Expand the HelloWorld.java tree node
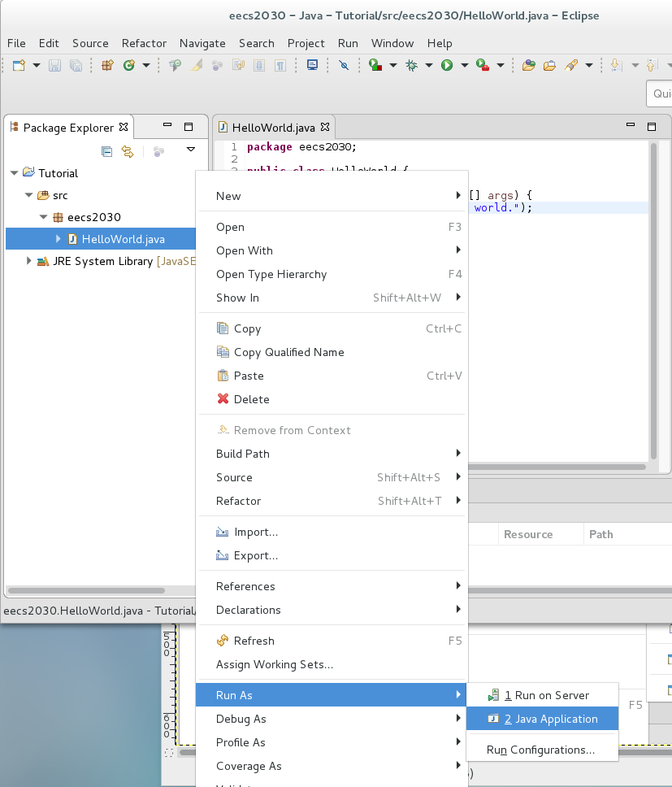The width and height of the screenshot is (672, 787). pyautogui.click(x=59, y=239)
